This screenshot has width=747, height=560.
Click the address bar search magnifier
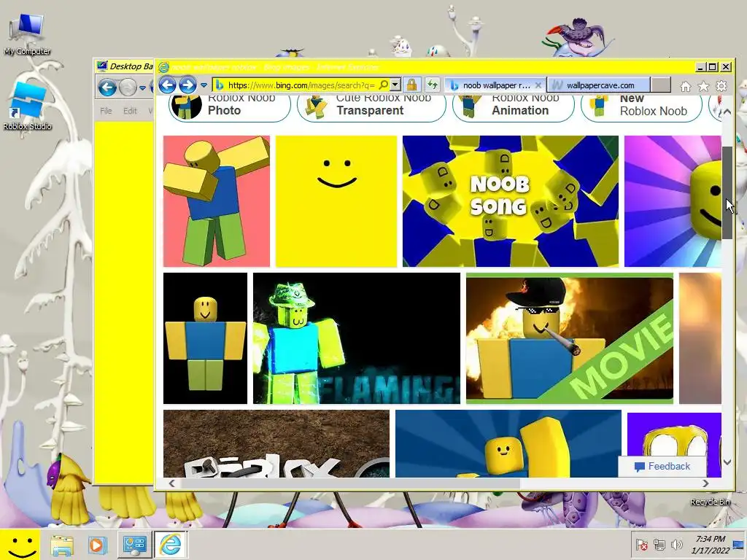point(383,85)
